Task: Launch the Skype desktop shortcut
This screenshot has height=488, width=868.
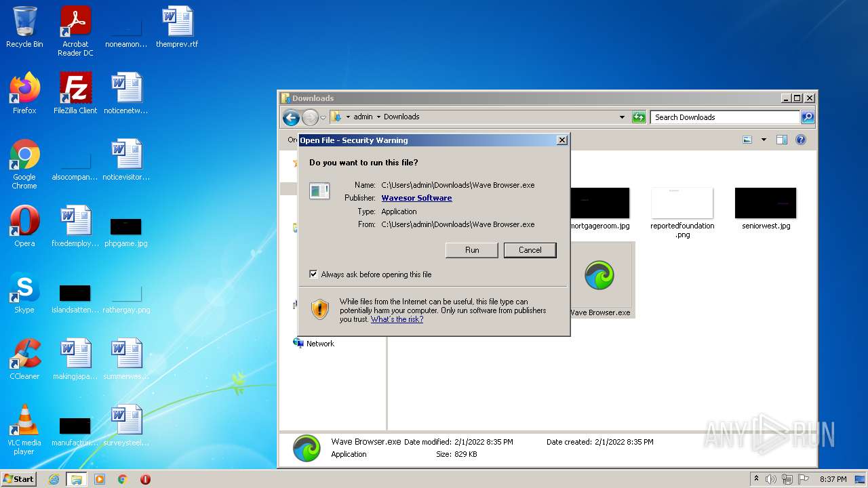Action: [24, 293]
